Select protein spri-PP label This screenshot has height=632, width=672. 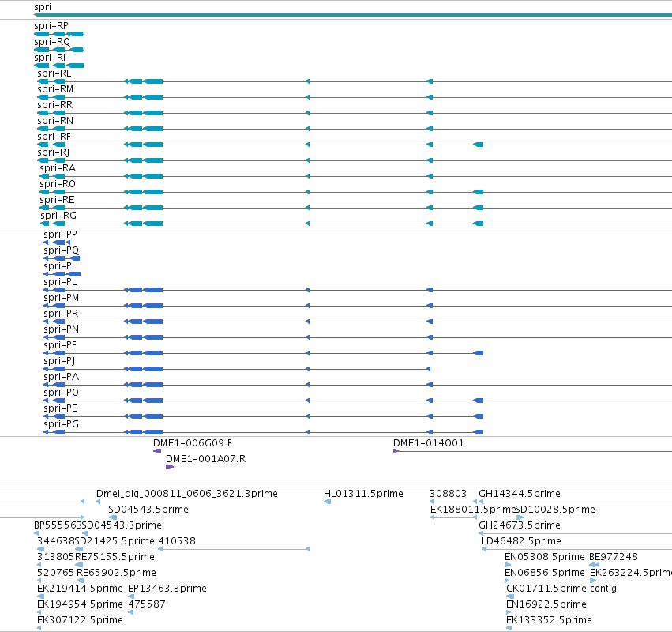[x=60, y=235]
